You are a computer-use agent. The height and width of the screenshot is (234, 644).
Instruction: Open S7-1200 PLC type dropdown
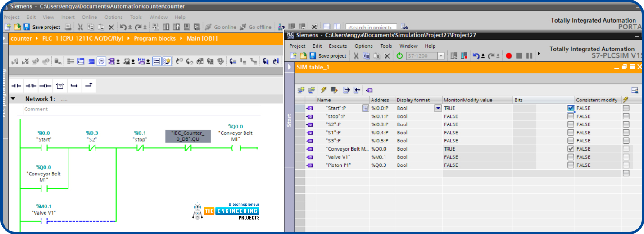(x=441, y=56)
